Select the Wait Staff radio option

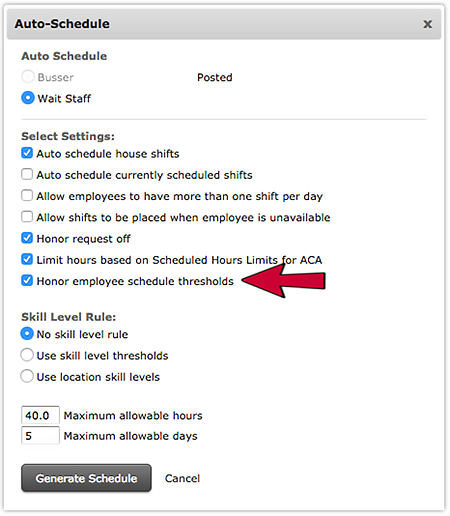(x=28, y=98)
